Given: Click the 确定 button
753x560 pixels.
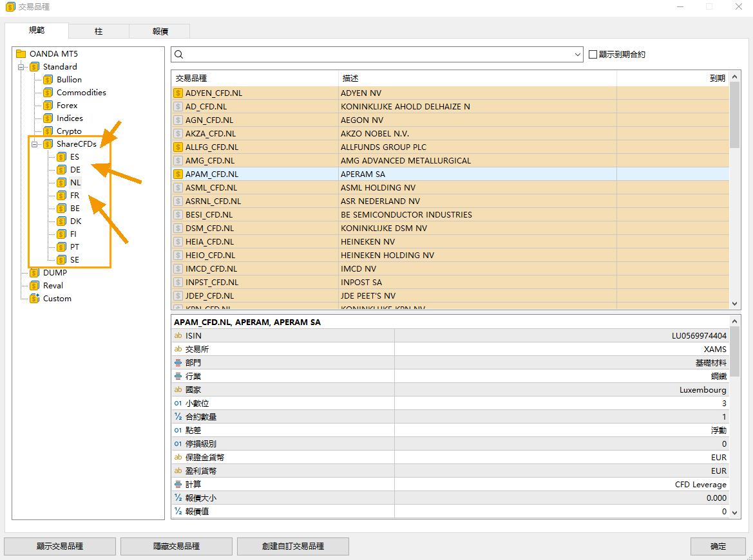Looking at the screenshot, I should [x=718, y=546].
